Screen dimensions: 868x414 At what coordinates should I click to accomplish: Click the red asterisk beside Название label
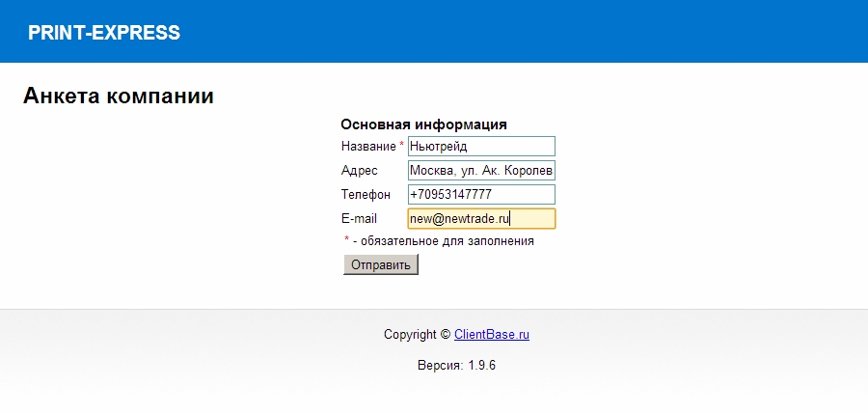401,145
